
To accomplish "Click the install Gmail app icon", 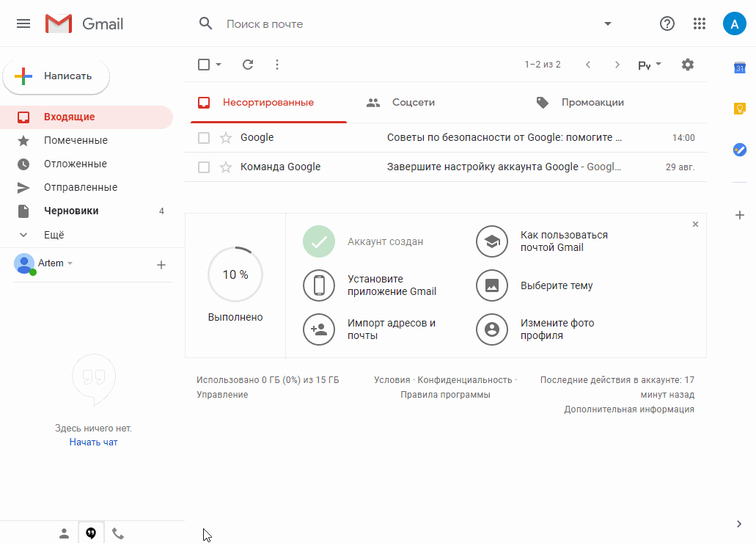I will (319, 285).
